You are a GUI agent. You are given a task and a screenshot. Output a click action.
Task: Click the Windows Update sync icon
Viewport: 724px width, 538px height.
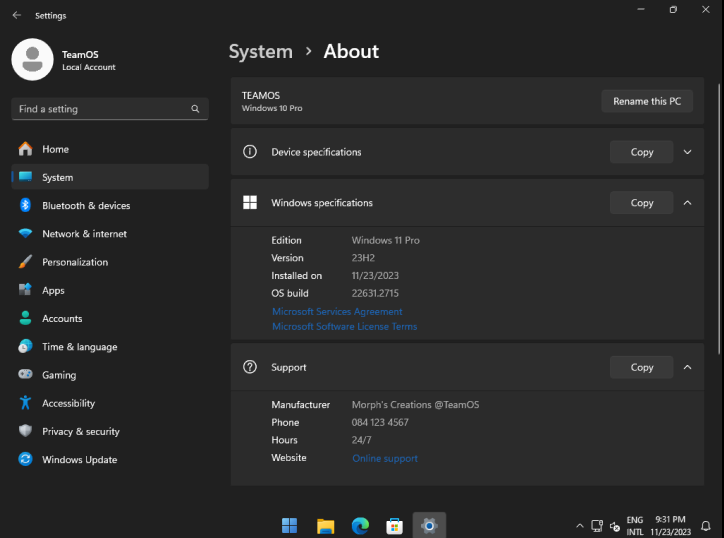(x=25, y=459)
